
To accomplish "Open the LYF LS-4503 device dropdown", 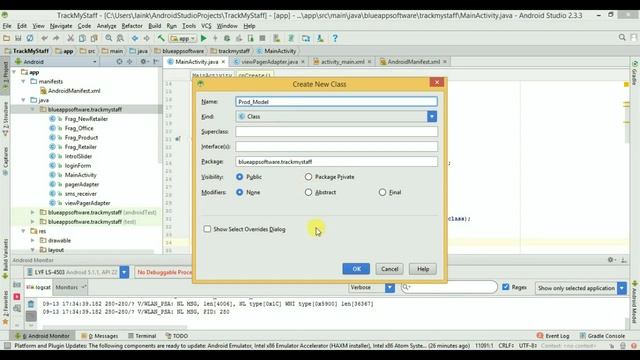I will pyautogui.click(x=124, y=272).
